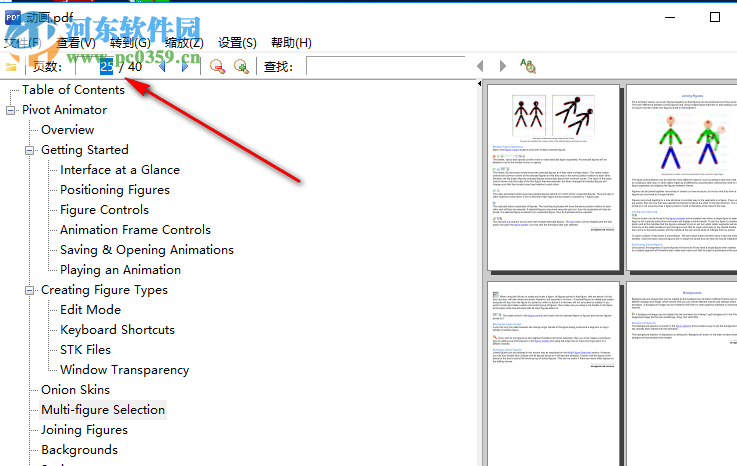
Task: Minimize the 动画.pdf window
Action: click(x=670, y=17)
